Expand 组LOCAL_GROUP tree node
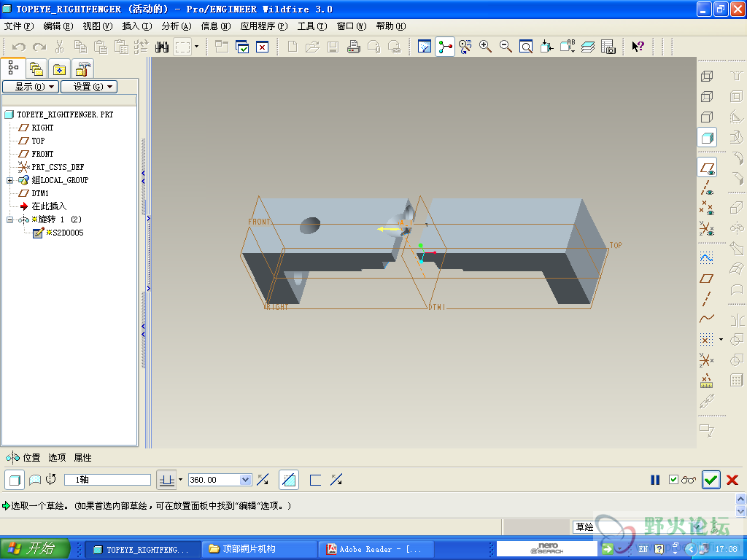 tap(10, 181)
